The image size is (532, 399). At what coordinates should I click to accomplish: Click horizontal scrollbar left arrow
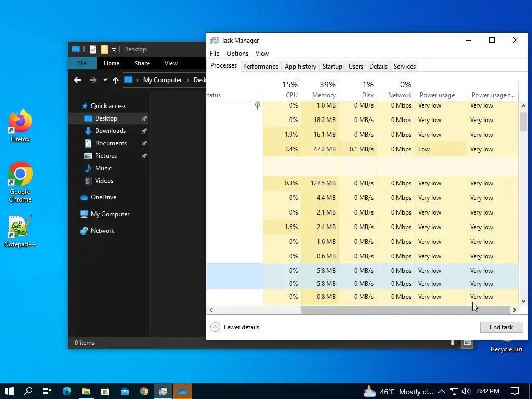[x=211, y=310]
